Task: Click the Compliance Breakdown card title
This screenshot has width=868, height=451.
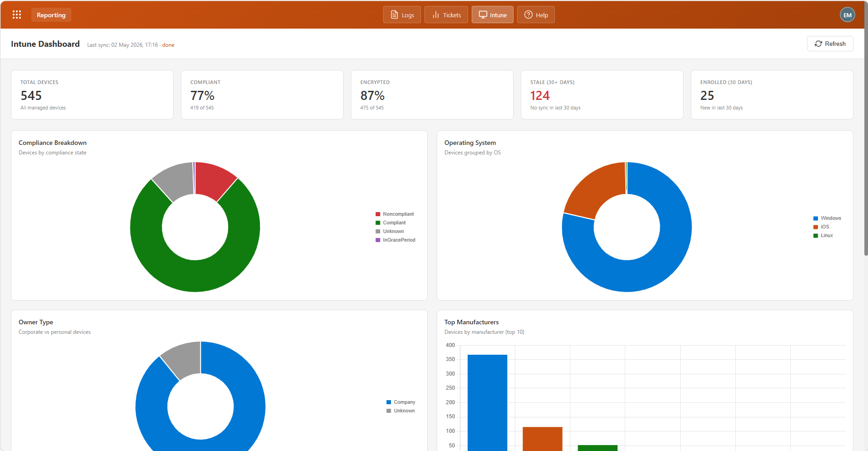Action: tap(53, 143)
